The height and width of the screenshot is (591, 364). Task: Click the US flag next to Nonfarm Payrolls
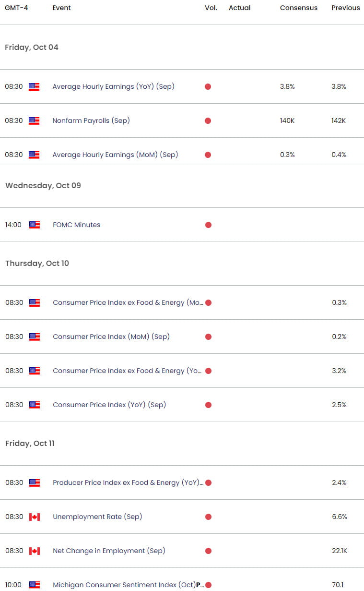pyautogui.click(x=34, y=121)
